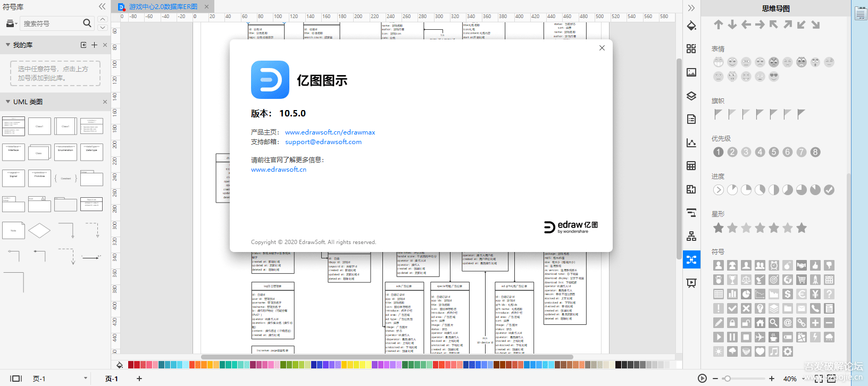Open the 40% zoom level dropdown

(x=803, y=379)
